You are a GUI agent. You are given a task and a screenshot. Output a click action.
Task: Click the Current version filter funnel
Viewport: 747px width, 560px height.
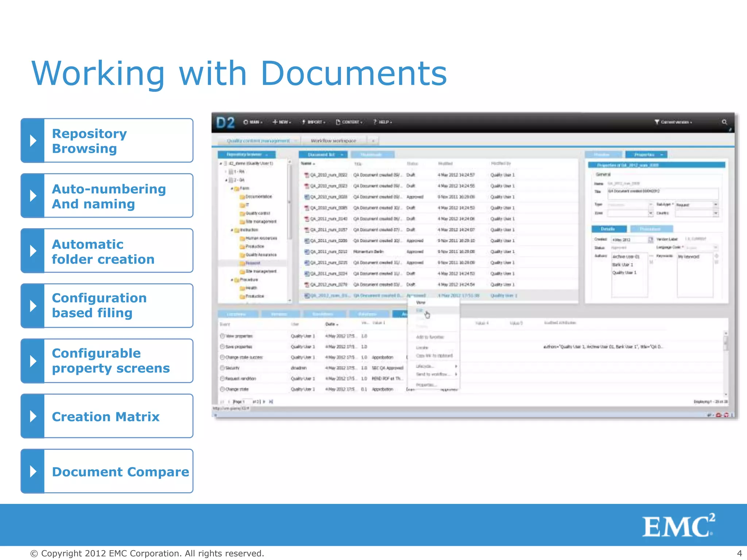[x=657, y=122]
